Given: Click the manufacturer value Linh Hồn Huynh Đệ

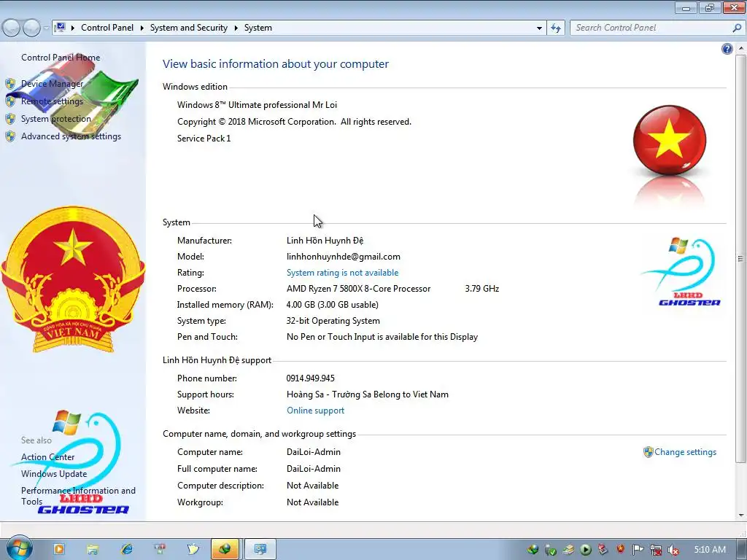Looking at the screenshot, I should (x=325, y=241).
